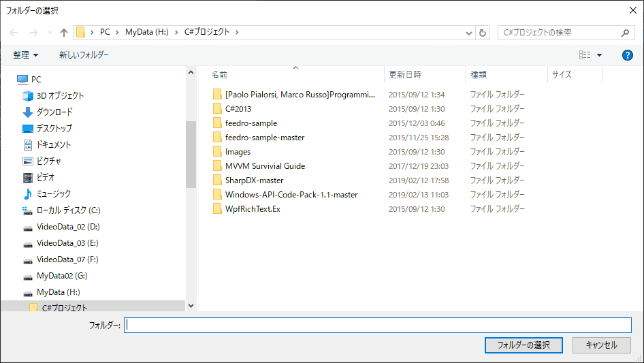Click PC in address breadcrumb
This screenshot has width=644, height=363.
(105, 32)
